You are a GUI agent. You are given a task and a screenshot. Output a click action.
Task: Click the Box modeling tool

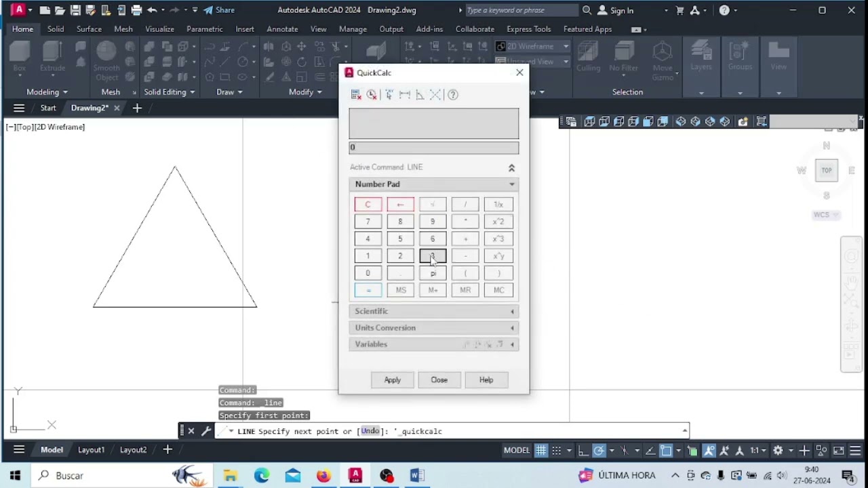(20, 57)
